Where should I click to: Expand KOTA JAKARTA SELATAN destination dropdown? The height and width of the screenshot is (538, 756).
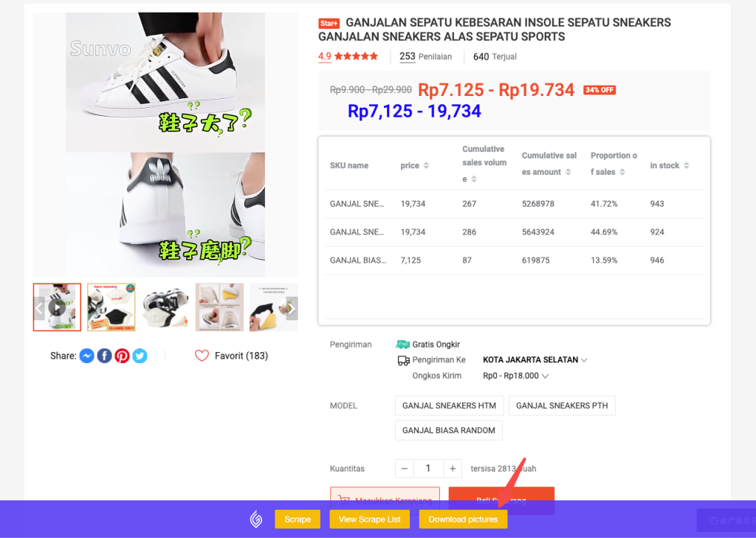click(535, 359)
